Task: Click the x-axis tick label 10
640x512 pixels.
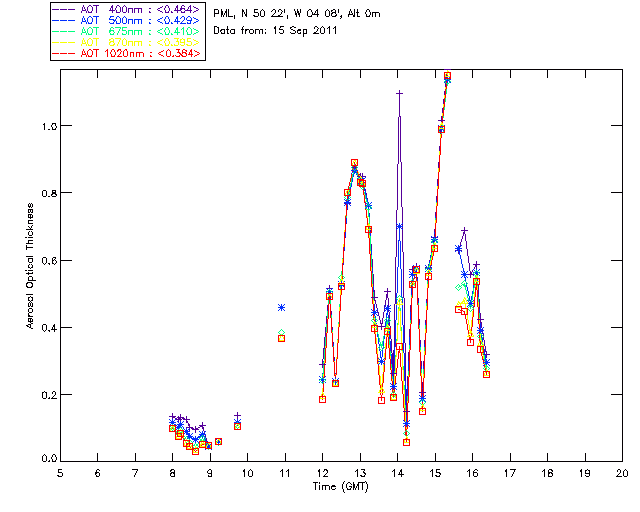Action: tap(247, 473)
